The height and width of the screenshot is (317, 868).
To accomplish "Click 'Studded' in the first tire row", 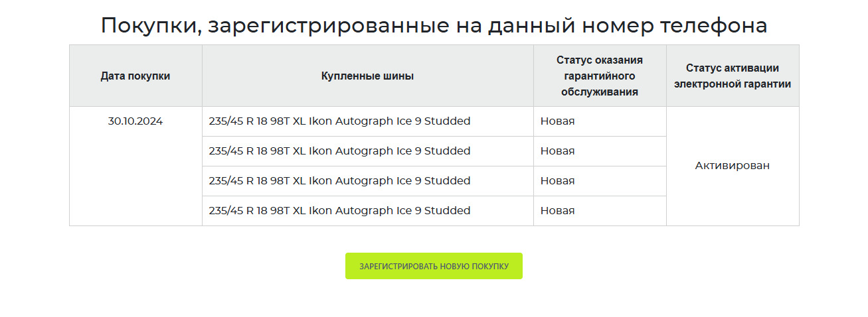I will coord(447,121).
